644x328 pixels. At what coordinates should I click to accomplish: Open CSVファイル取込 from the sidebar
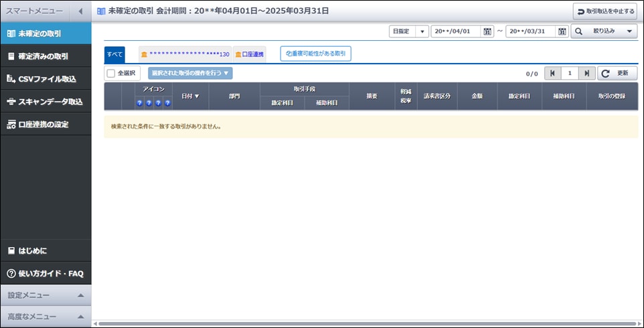tap(46, 79)
